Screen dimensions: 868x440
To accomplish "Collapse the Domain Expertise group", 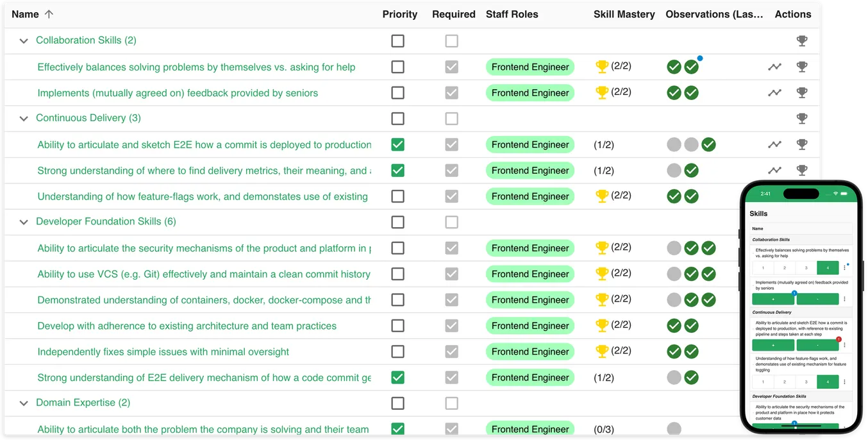I will 24,403.
